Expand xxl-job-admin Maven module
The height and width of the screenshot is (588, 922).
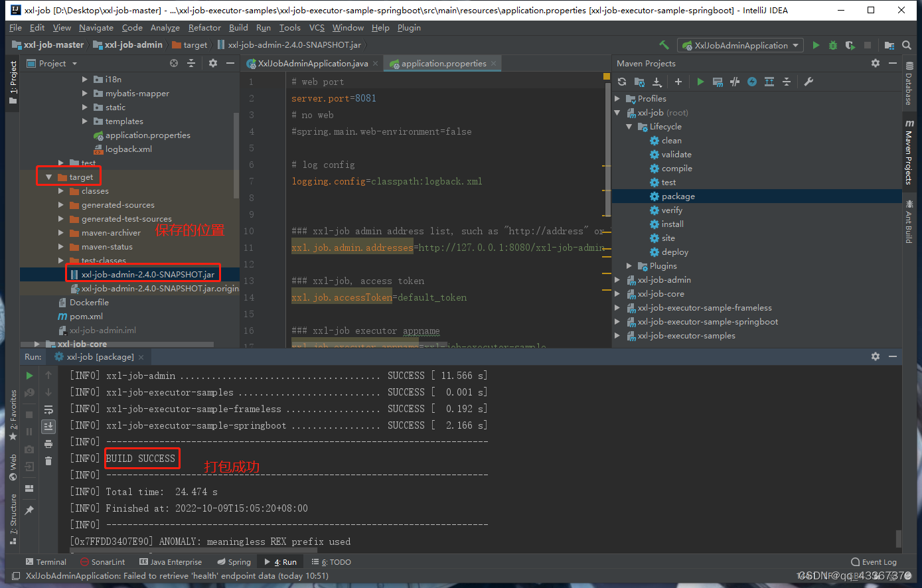(x=617, y=280)
